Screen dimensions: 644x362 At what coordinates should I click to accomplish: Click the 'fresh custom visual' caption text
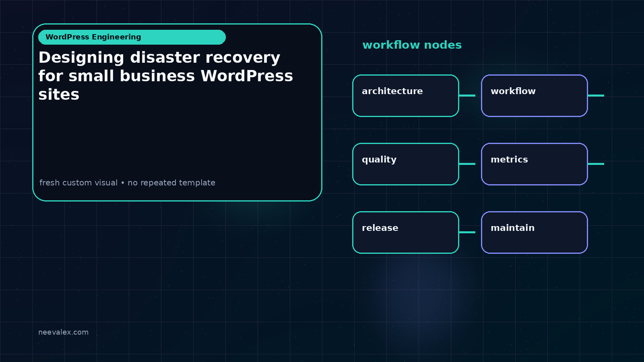coord(127,183)
